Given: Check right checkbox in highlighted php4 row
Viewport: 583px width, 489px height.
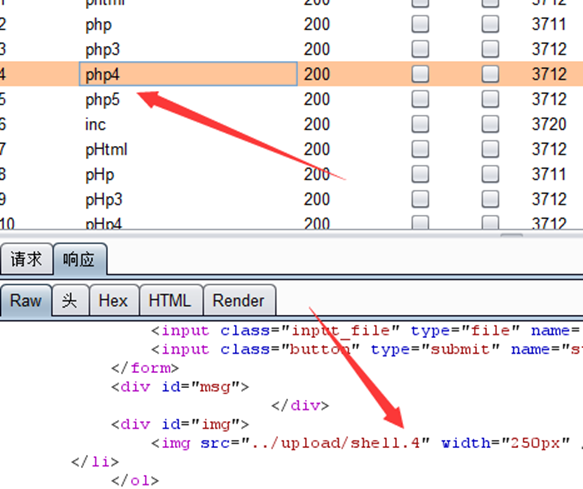Looking at the screenshot, I should (490, 74).
